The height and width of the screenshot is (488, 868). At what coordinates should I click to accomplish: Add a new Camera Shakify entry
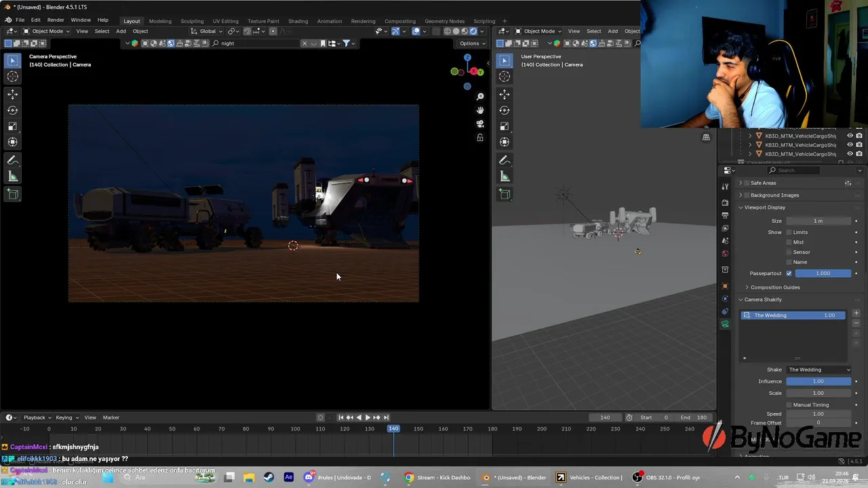click(856, 313)
